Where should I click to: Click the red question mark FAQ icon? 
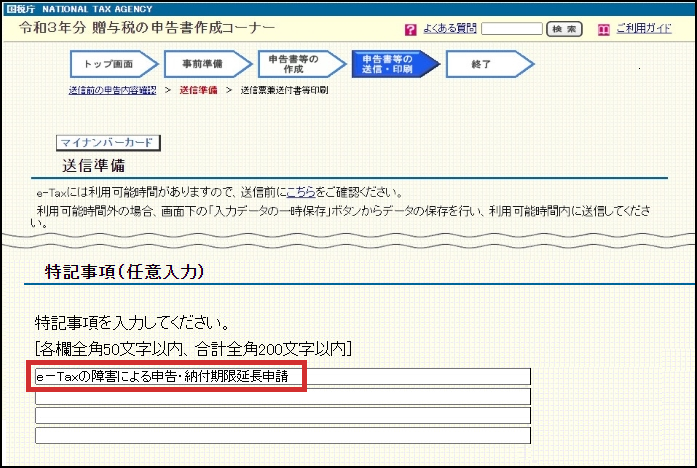pos(410,30)
